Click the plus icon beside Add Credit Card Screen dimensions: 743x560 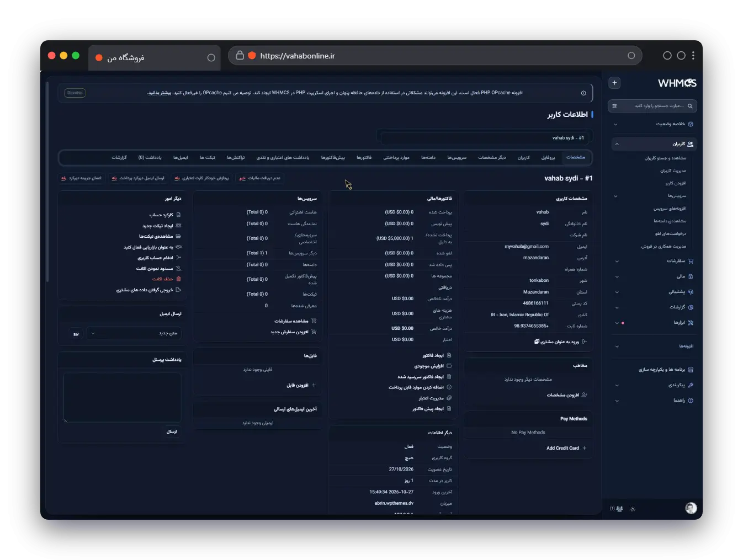point(585,448)
